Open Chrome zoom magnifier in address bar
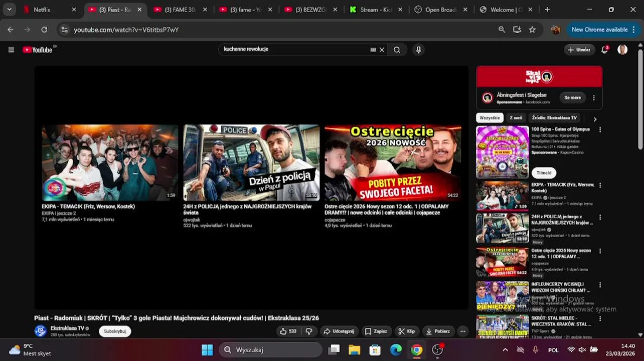 (x=502, y=30)
